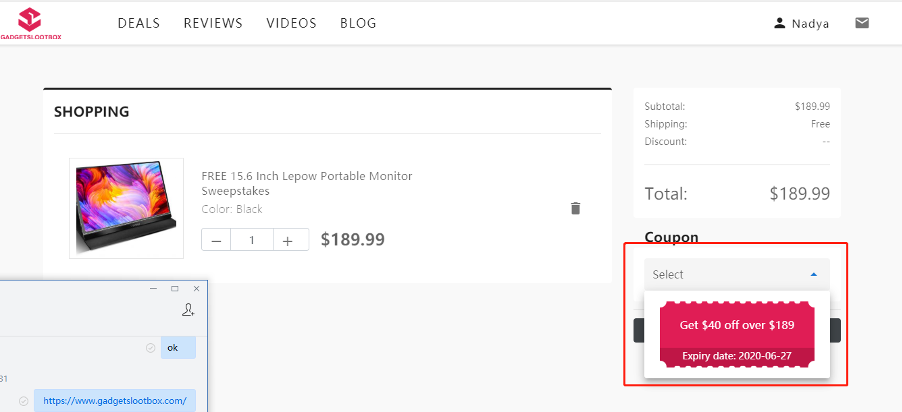This screenshot has width=902, height=412.
Task: Maximize the chat window
Action: tap(175, 288)
